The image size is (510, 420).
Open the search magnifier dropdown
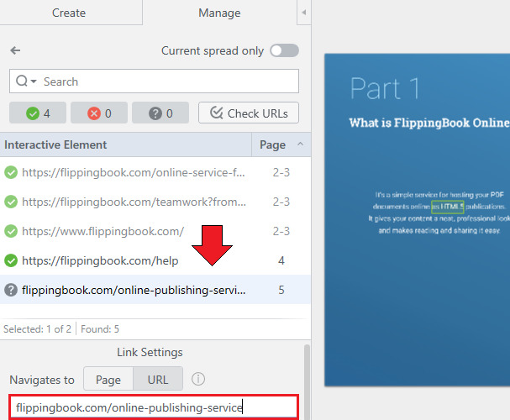click(26, 81)
